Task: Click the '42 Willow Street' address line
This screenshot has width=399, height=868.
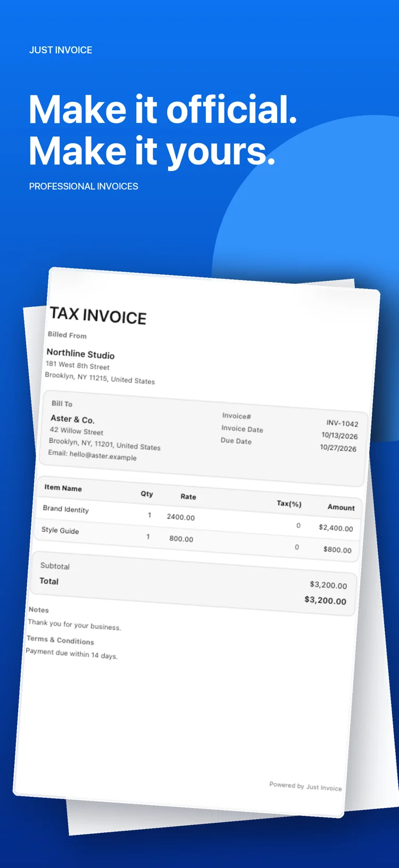Action: [77, 431]
